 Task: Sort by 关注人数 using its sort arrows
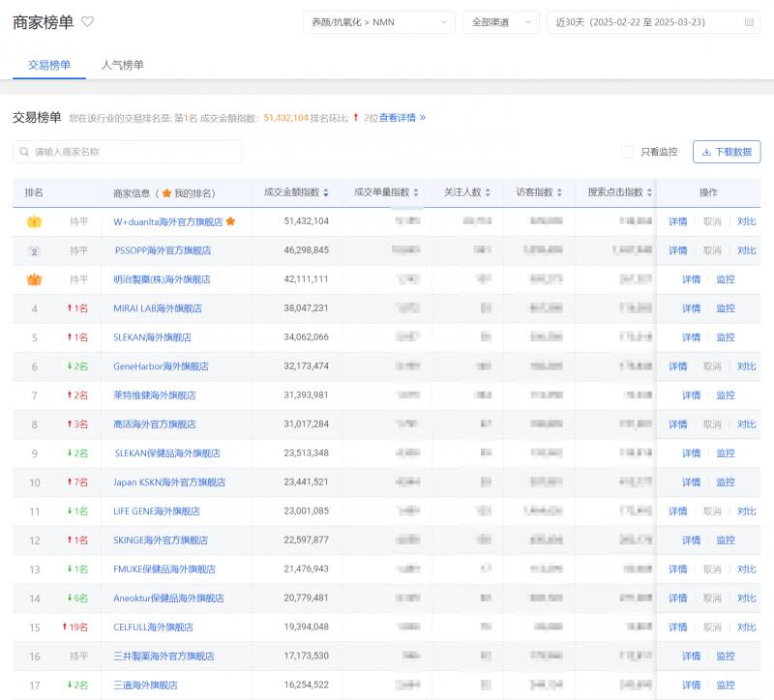pos(488,192)
